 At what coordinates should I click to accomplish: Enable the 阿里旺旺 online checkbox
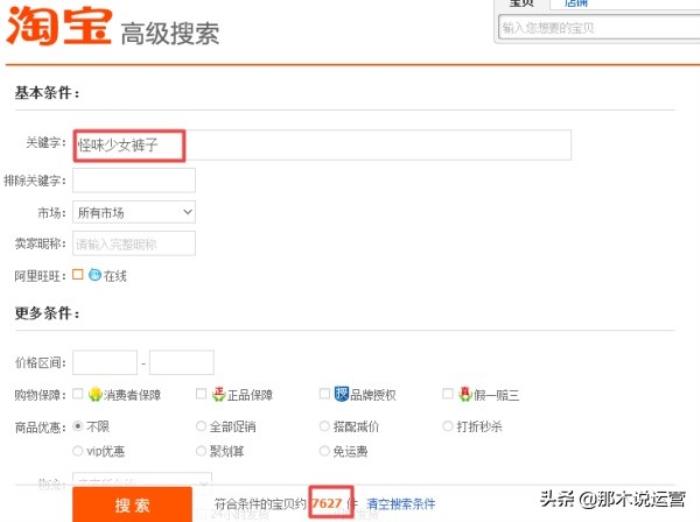tap(78, 275)
